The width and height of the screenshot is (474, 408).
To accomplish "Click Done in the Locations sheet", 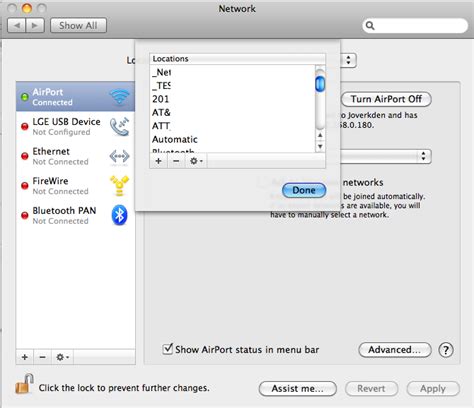I will coord(304,190).
